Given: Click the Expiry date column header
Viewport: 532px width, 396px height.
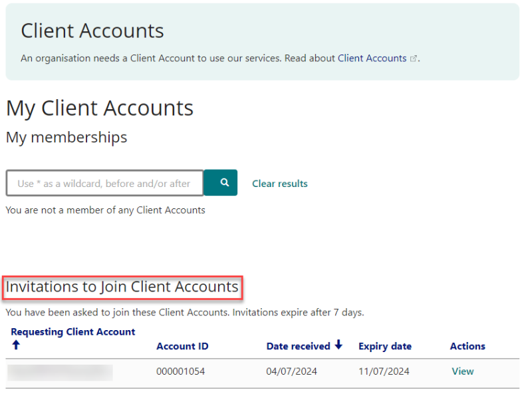Looking at the screenshot, I should (x=384, y=346).
